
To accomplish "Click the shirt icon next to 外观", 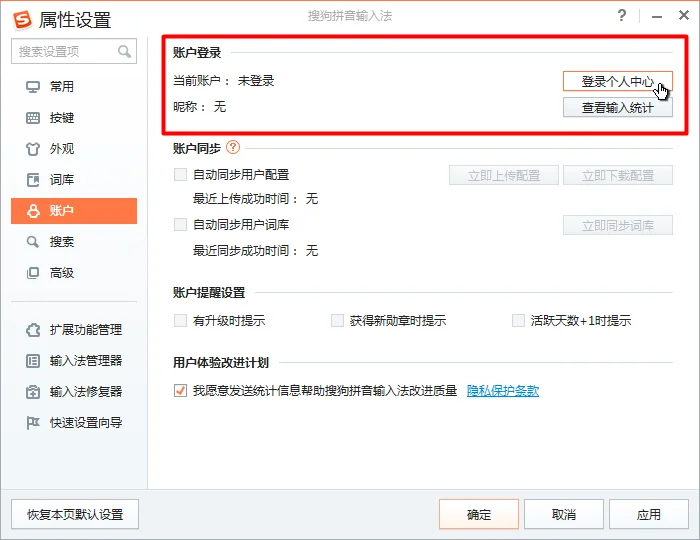I will coord(33,149).
